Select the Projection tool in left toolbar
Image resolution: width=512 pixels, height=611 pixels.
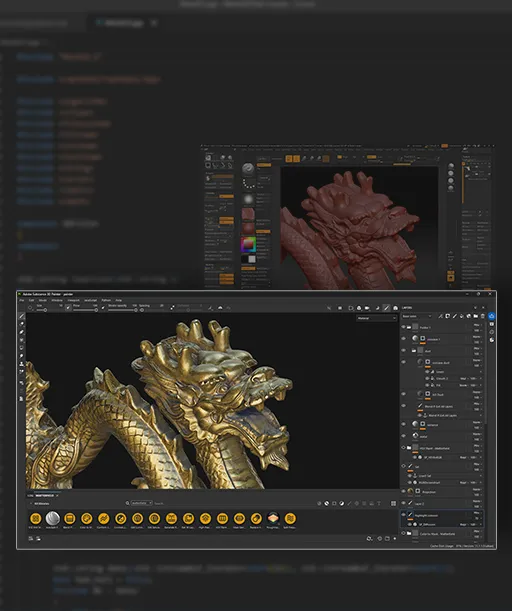22,332
